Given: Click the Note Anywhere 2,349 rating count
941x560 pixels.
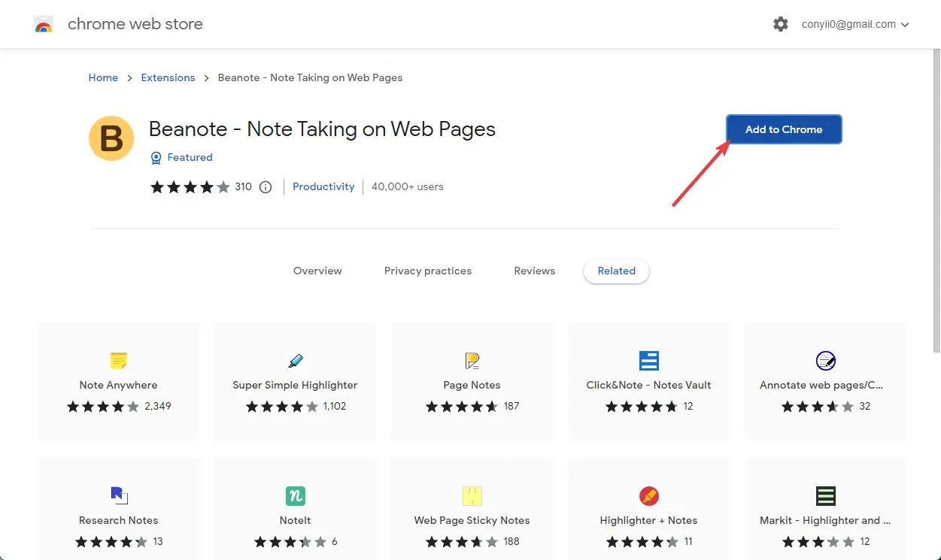Looking at the screenshot, I should pos(158,406).
